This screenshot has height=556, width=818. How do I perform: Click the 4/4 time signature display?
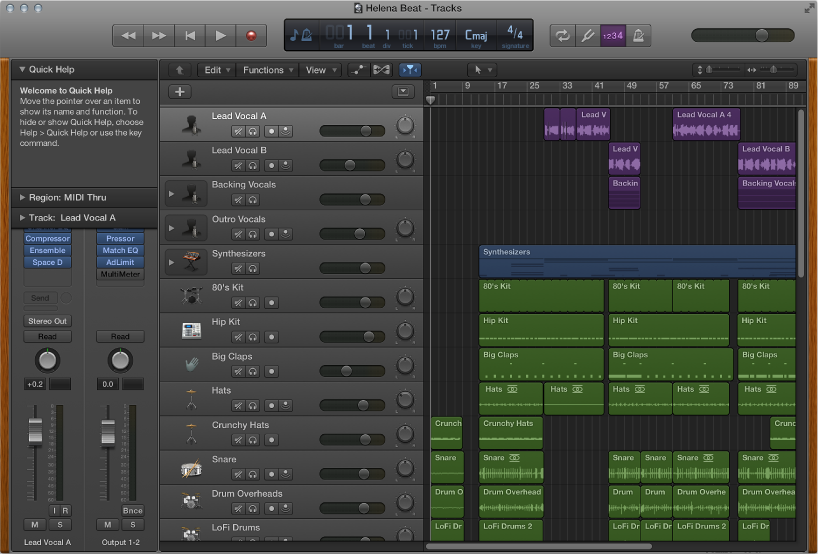point(515,33)
